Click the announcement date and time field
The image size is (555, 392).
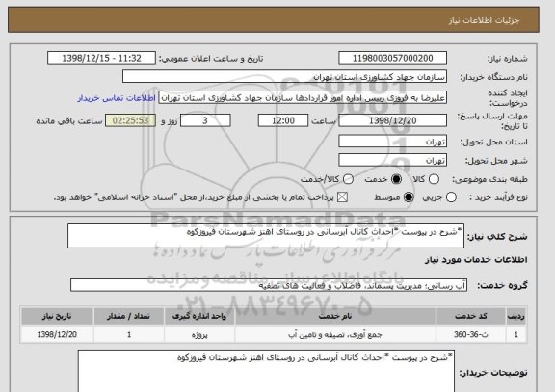(x=101, y=58)
